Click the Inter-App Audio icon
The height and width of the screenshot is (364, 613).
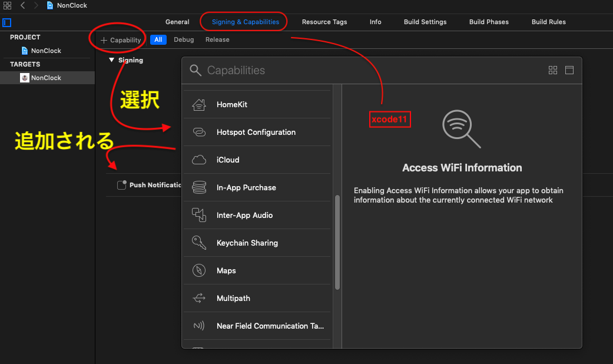point(199,215)
